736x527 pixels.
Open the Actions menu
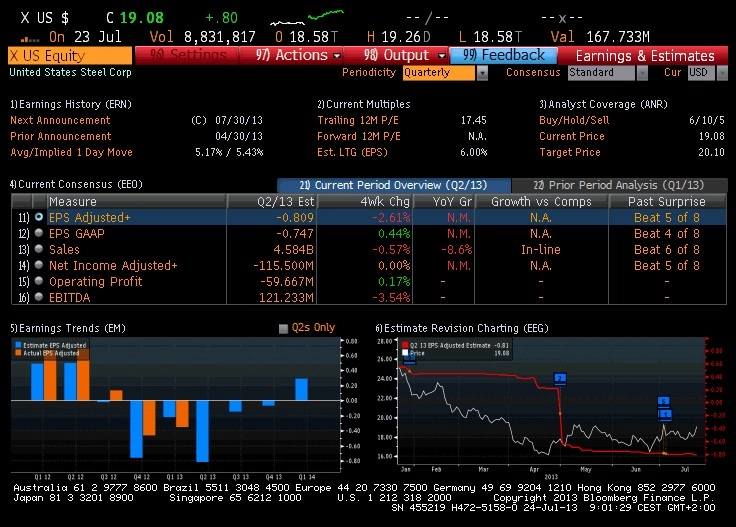pos(291,55)
